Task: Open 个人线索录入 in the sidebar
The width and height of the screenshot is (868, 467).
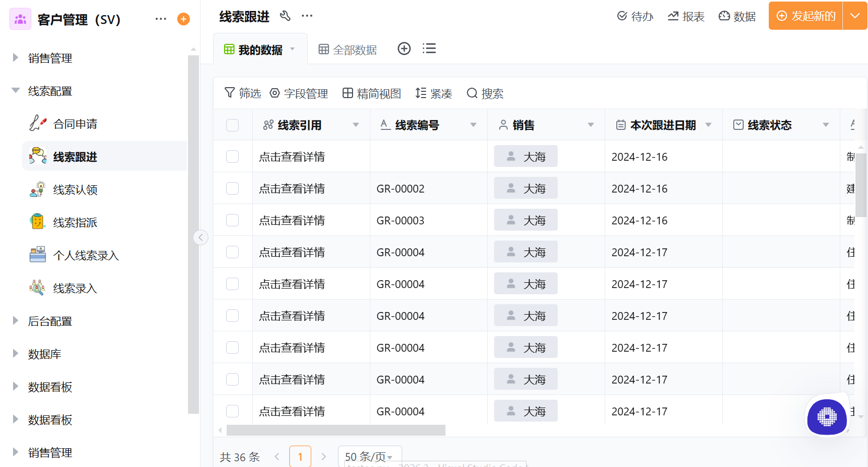Action: [x=104, y=255]
